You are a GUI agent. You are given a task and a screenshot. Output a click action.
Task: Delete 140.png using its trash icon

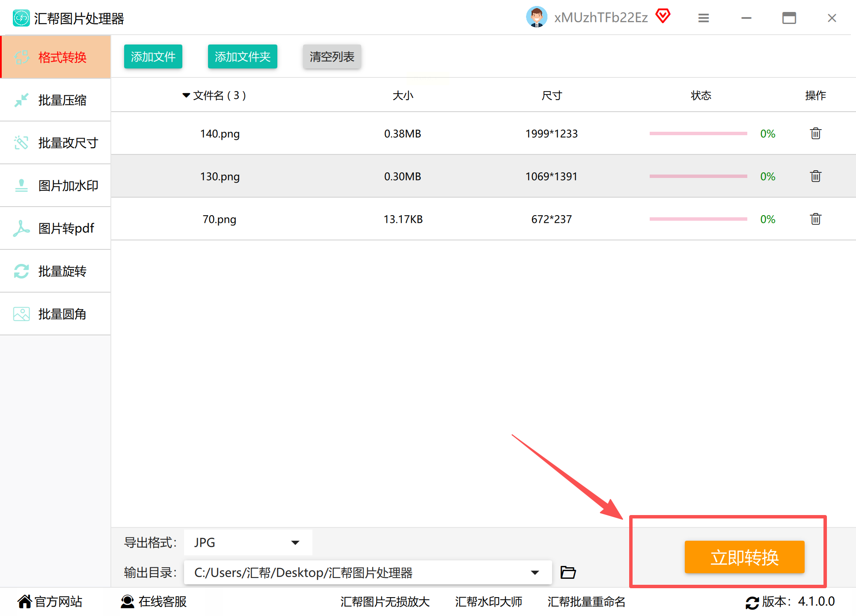[x=815, y=133]
